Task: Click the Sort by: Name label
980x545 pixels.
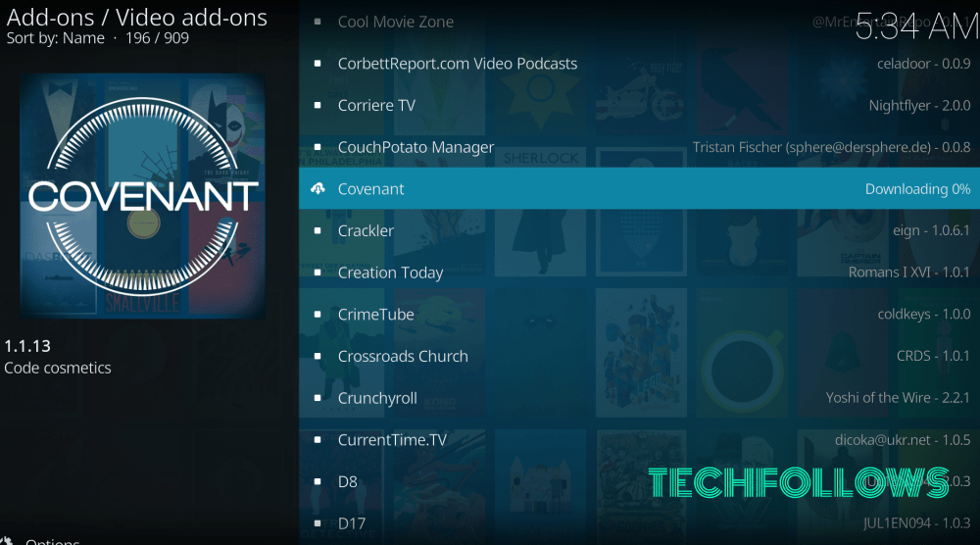Action: click(x=55, y=38)
